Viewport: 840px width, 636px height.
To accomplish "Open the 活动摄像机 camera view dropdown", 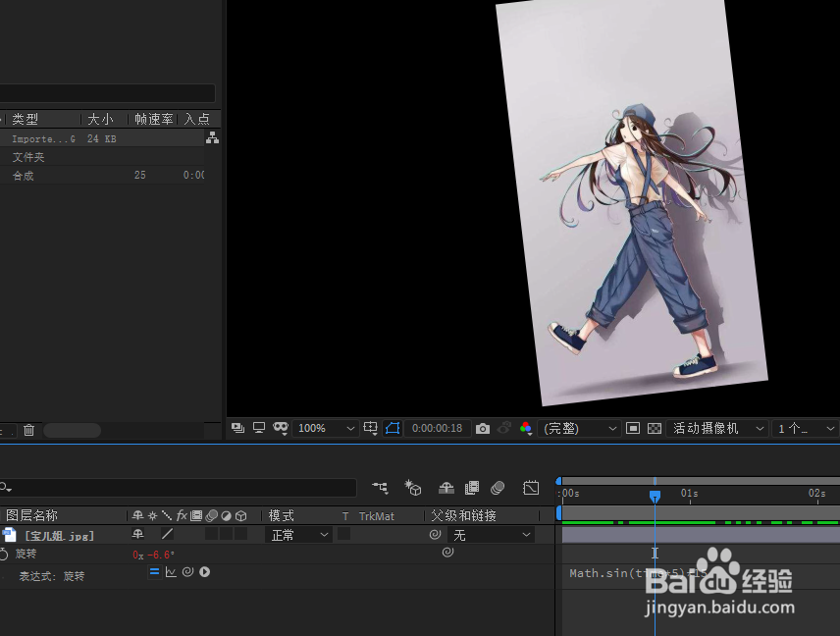I will pos(716,428).
